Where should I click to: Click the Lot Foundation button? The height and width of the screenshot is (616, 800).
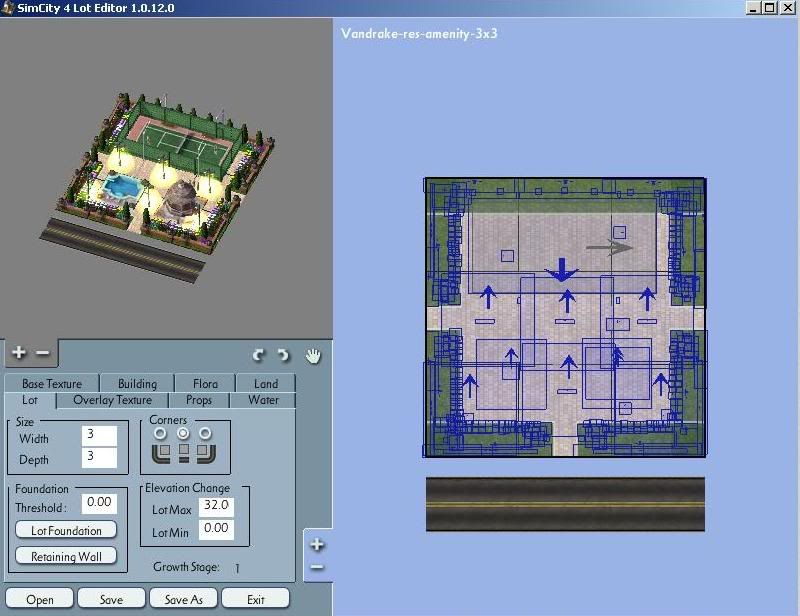coord(66,530)
